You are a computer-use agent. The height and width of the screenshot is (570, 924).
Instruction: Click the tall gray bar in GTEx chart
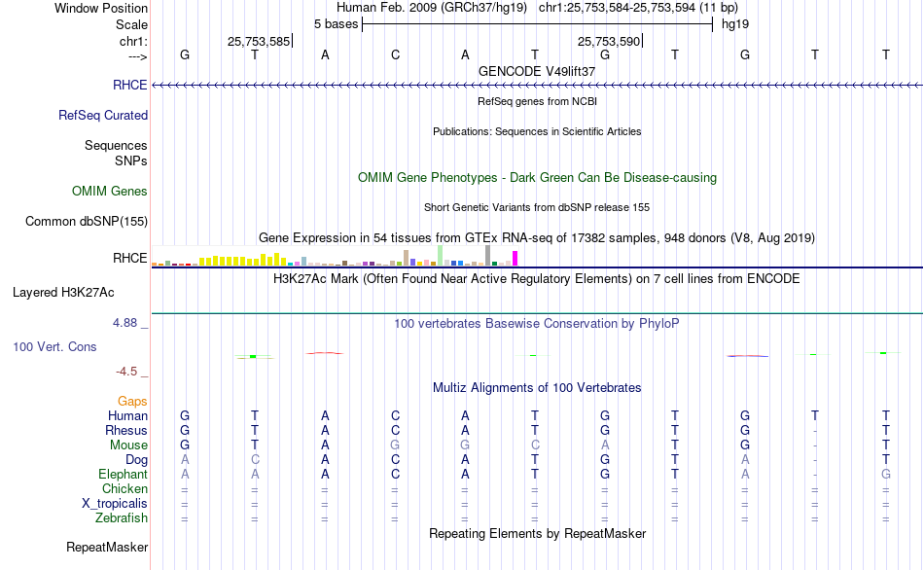pyautogui.click(x=487, y=255)
